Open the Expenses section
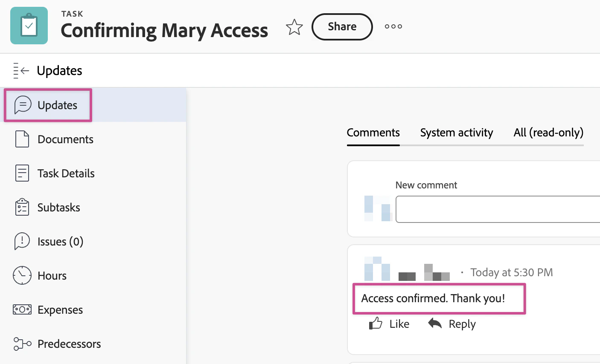 click(60, 310)
